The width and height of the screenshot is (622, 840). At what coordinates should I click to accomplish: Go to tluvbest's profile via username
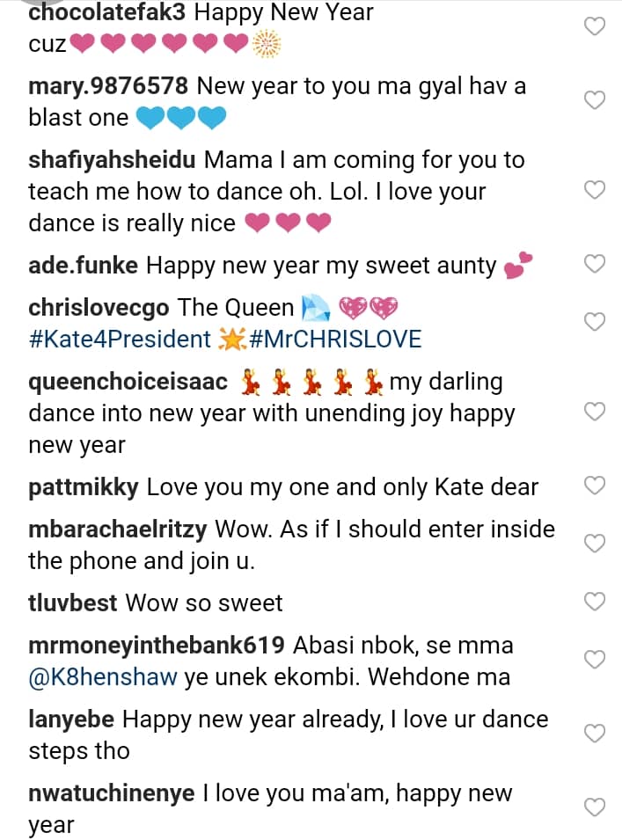pyautogui.click(x=73, y=603)
